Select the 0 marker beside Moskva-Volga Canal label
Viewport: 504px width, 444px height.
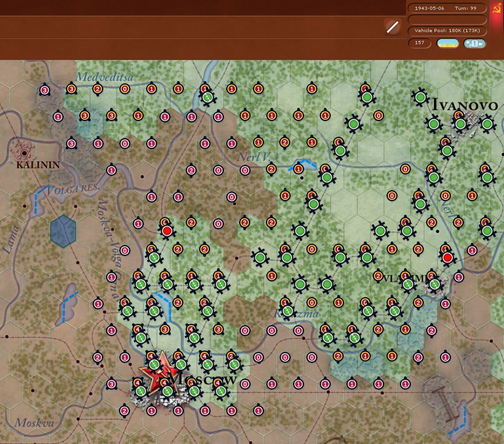coord(125,250)
